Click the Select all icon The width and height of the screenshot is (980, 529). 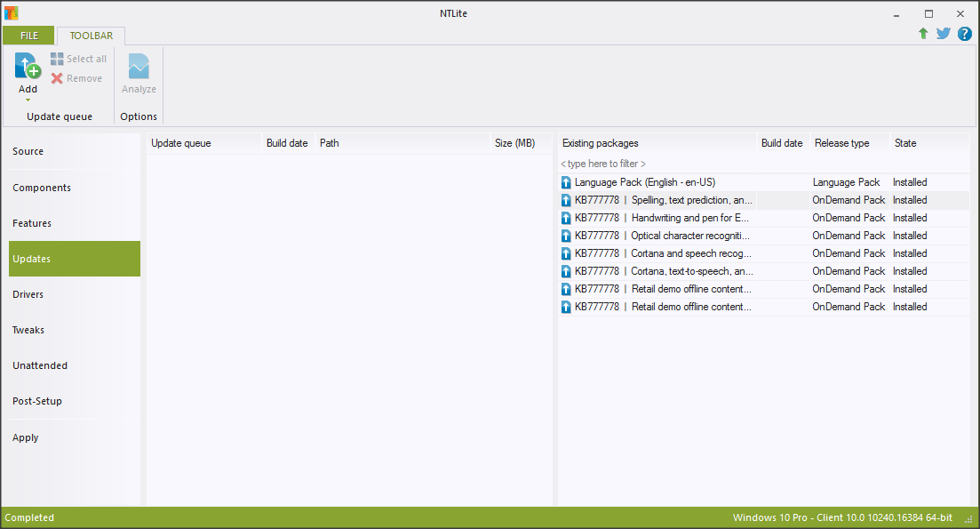57,59
